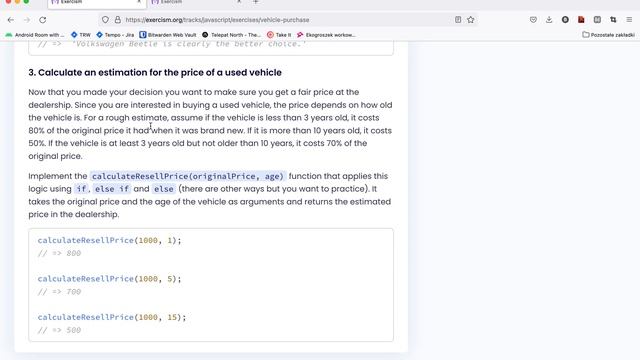This screenshot has height=360, width=640.
Task: Open the Pozostałe zakładki bookmarks folder
Action: (608, 35)
